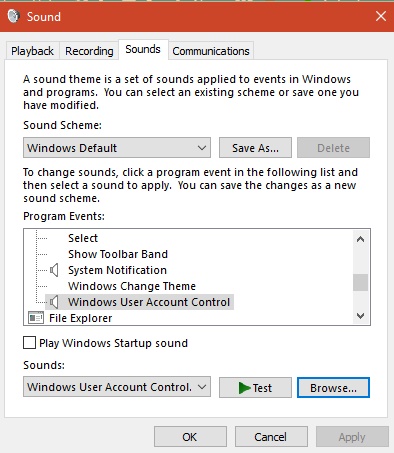Select the Show Toolbar Band event
Screen dimensions: 394x453
pyautogui.click(x=118, y=254)
